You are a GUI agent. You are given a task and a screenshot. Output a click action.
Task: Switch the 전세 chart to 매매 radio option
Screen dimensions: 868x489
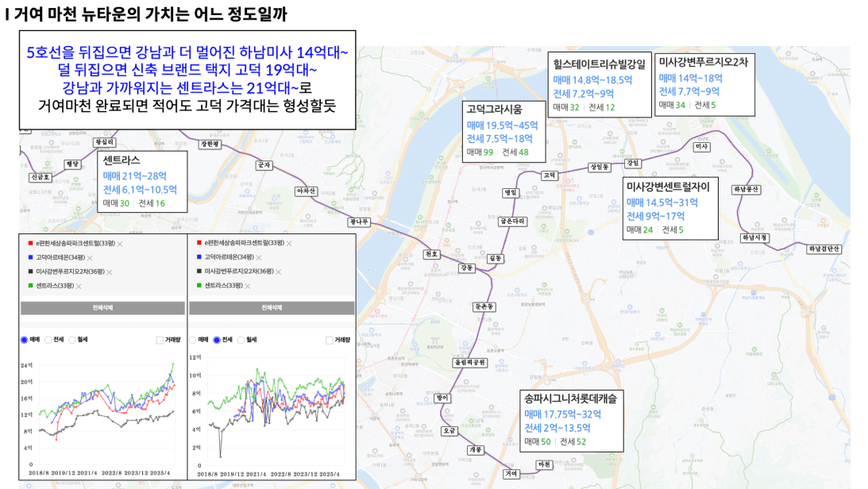pos(193,340)
